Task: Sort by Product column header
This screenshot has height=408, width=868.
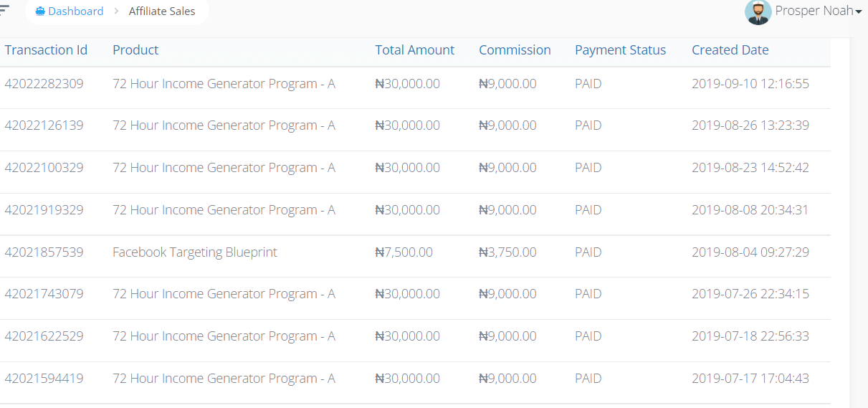Action: (135, 50)
